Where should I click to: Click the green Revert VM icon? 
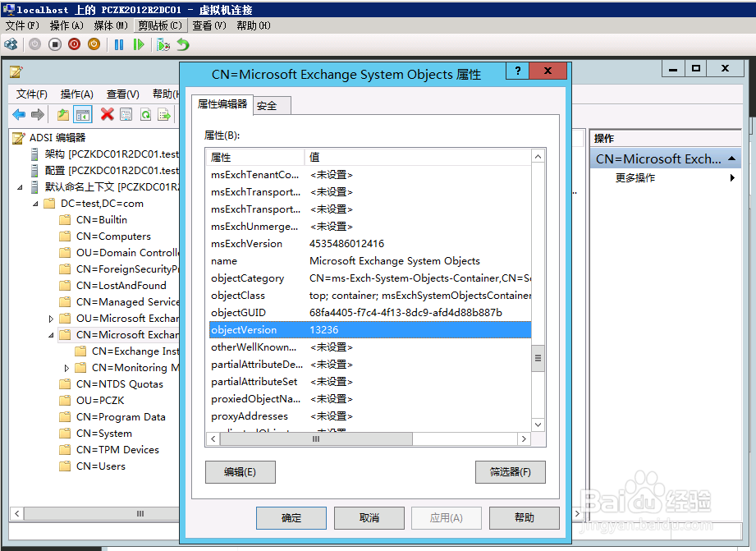click(x=183, y=45)
